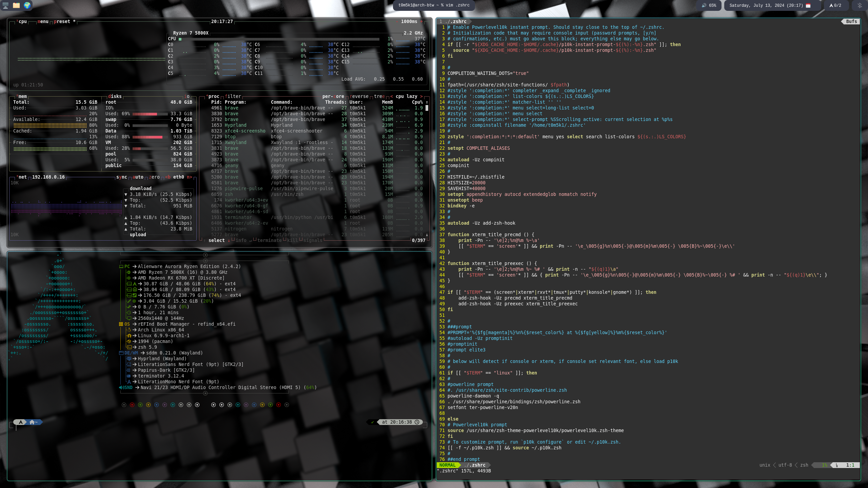
Task: Open the desktop monitor icon in top bar
Action: (x=6, y=5)
